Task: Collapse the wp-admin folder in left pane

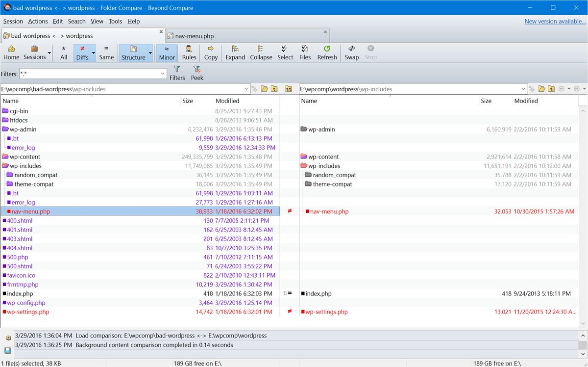Action: click(5, 130)
